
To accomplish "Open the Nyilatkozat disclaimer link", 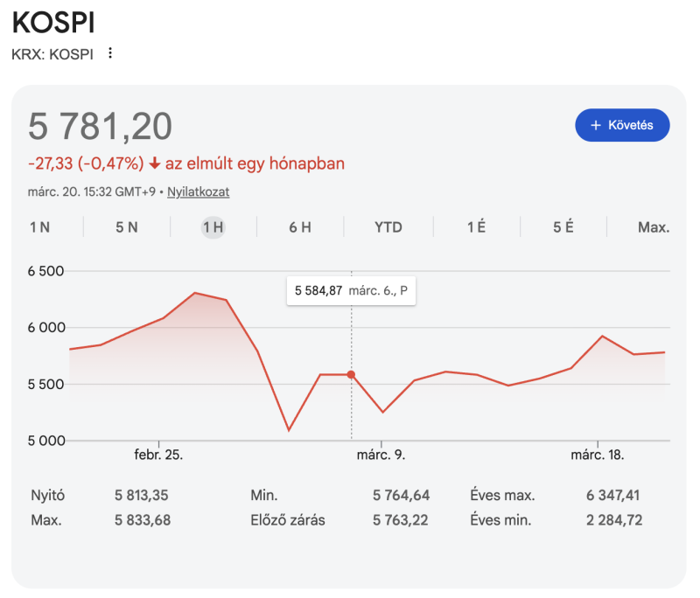I will [199, 191].
